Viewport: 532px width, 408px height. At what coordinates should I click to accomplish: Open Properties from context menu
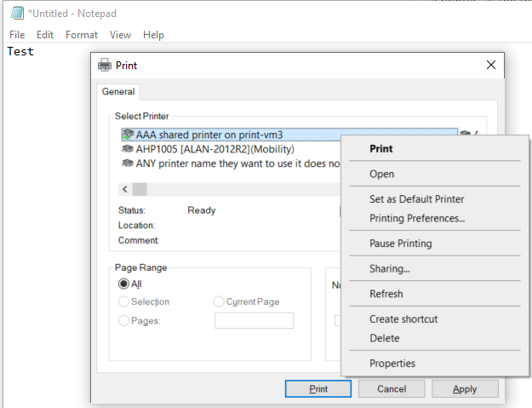point(435,363)
